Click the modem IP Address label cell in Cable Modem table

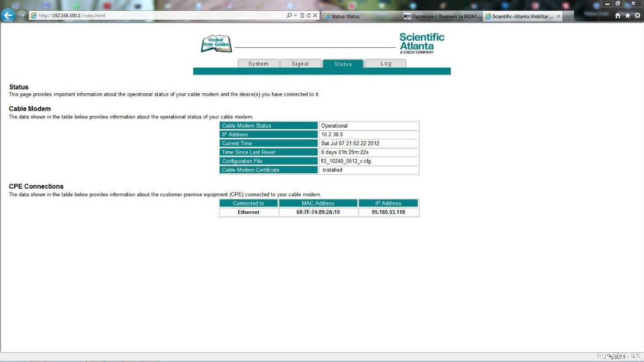pos(269,135)
